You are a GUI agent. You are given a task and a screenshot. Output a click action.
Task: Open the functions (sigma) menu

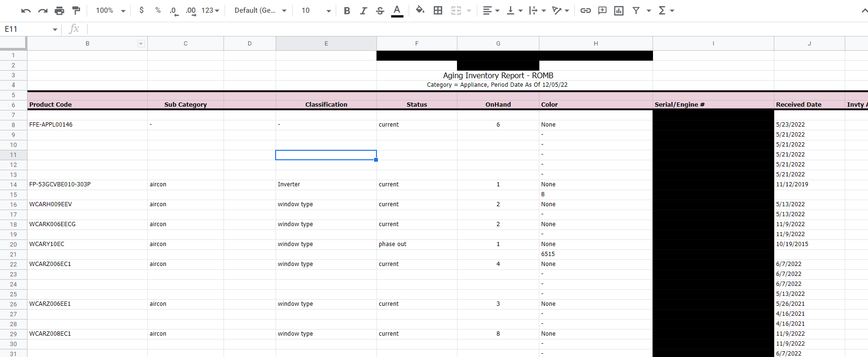pyautogui.click(x=666, y=10)
